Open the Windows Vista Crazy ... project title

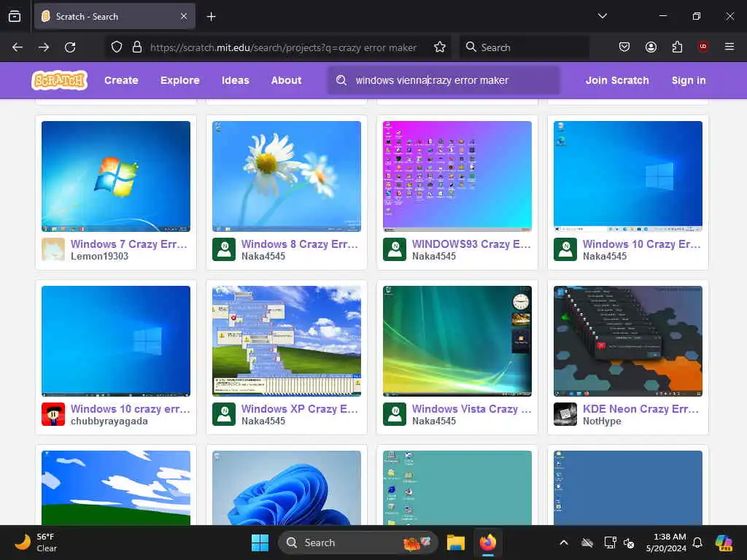472,409
